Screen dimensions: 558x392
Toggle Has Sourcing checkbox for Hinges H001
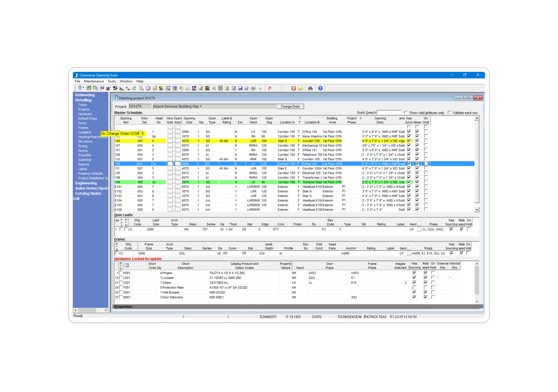tap(414, 273)
